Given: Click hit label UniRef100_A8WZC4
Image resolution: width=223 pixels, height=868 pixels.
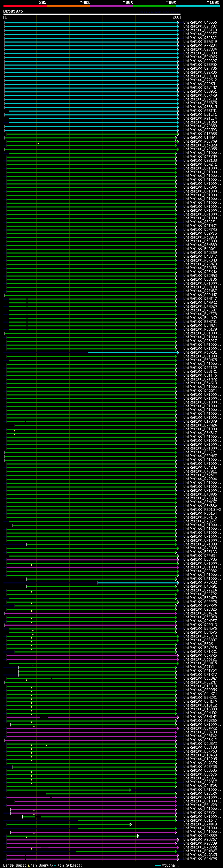Looking at the screenshot, I should point(200,613).
